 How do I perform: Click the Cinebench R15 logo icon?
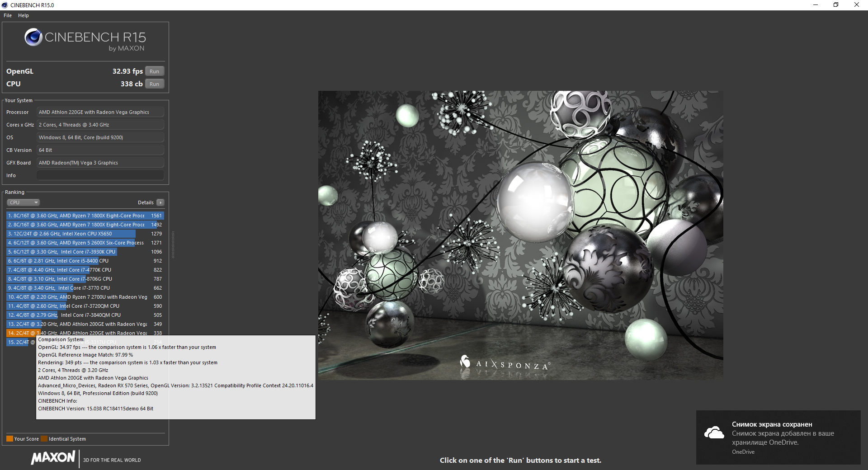pyautogui.click(x=33, y=37)
